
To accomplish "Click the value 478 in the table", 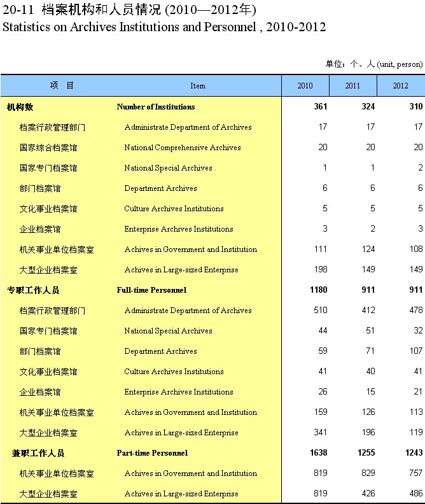I will (x=416, y=310).
